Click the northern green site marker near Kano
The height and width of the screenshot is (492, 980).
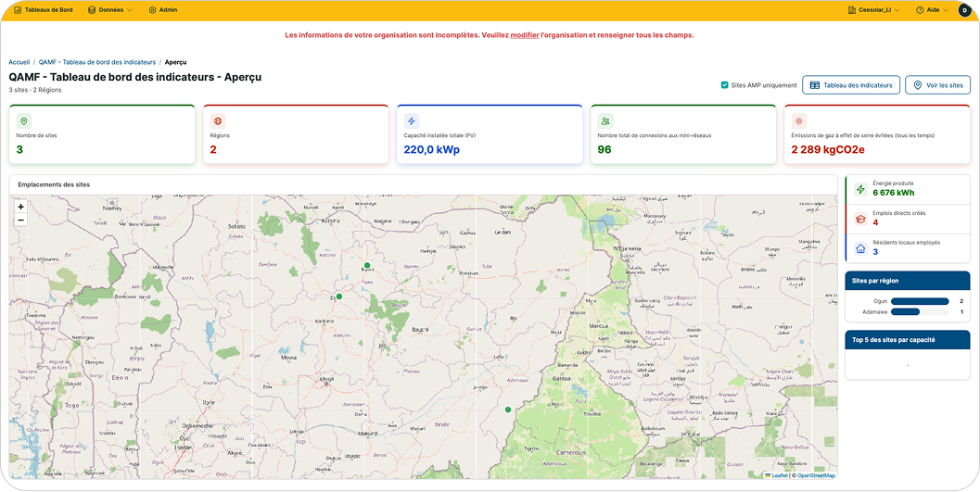367,265
